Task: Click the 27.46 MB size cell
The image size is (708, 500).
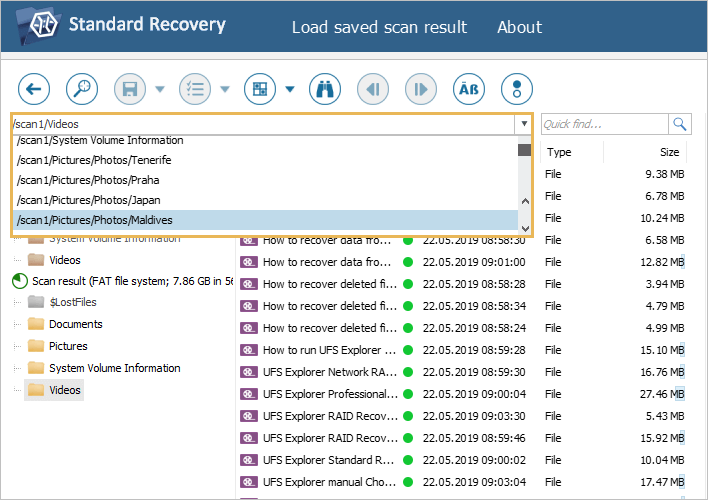Action: 662,394
